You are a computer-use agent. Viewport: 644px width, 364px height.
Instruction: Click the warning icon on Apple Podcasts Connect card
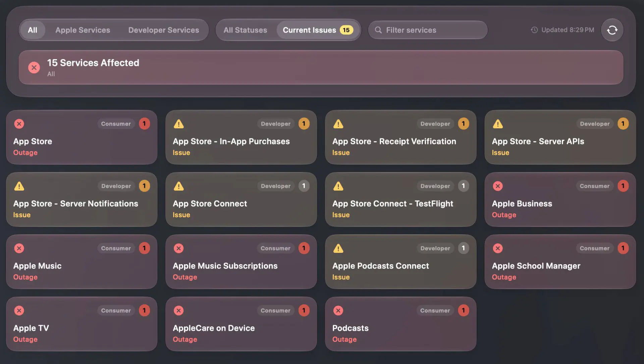tap(338, 248)
